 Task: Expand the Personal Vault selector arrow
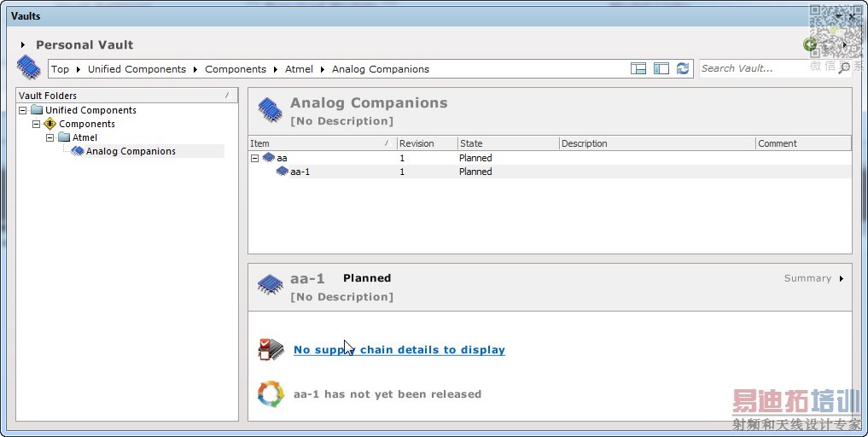(23, 45)
